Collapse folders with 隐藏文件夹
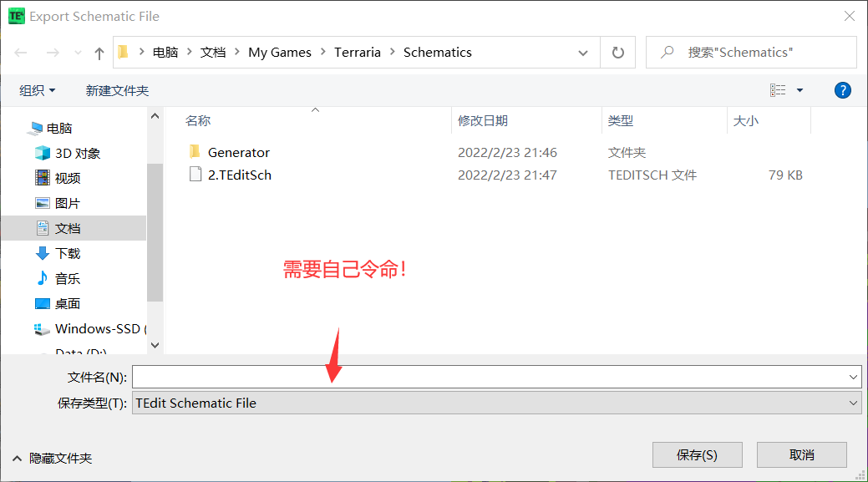This screenshot has height=482, width=868. pos(52,458)
